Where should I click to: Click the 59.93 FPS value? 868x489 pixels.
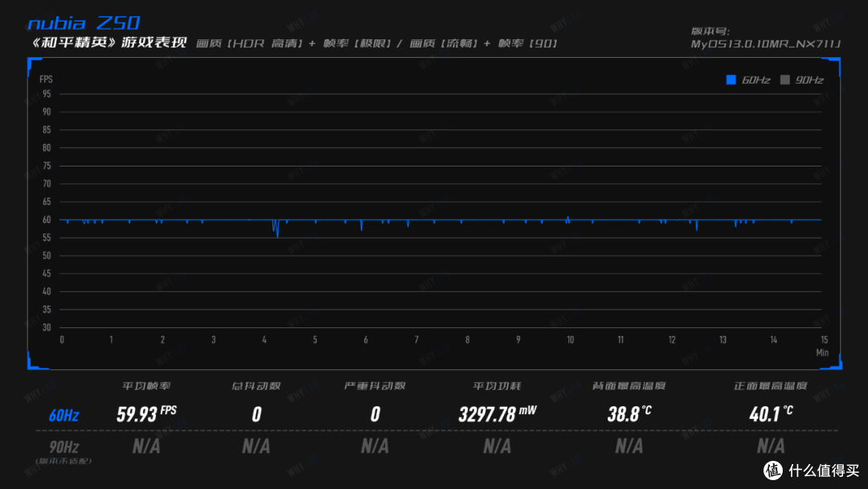tap(146, 413)
